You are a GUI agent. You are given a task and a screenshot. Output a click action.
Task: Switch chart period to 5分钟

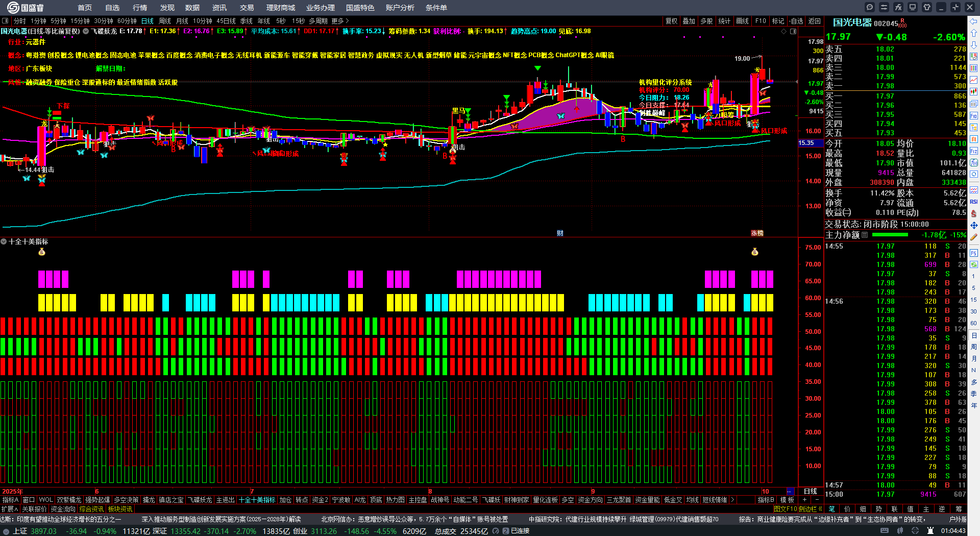pos(58,21)
